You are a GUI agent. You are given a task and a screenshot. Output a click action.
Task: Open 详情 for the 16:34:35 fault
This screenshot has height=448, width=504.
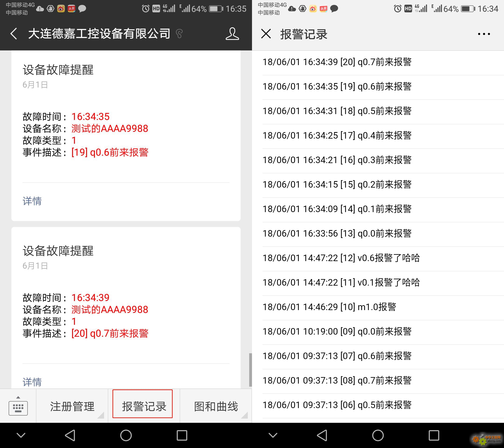pos(32,201)
